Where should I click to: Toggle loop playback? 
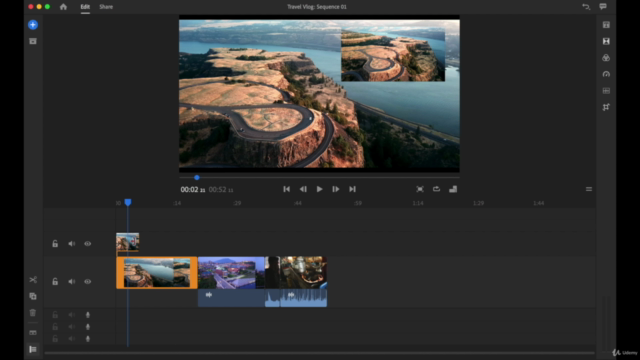(x=436, y=189)
